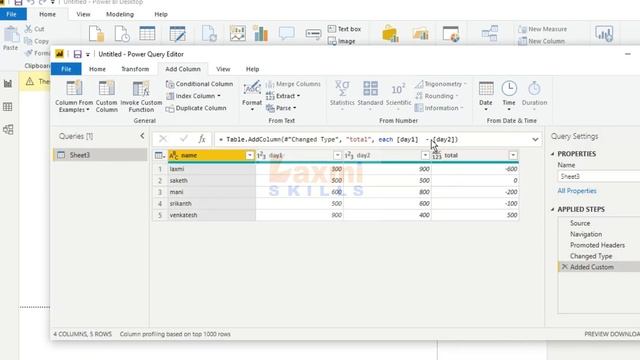640x360 pixels.
Task: Open day1 column filter dropdown
Action: coord(338,156)
